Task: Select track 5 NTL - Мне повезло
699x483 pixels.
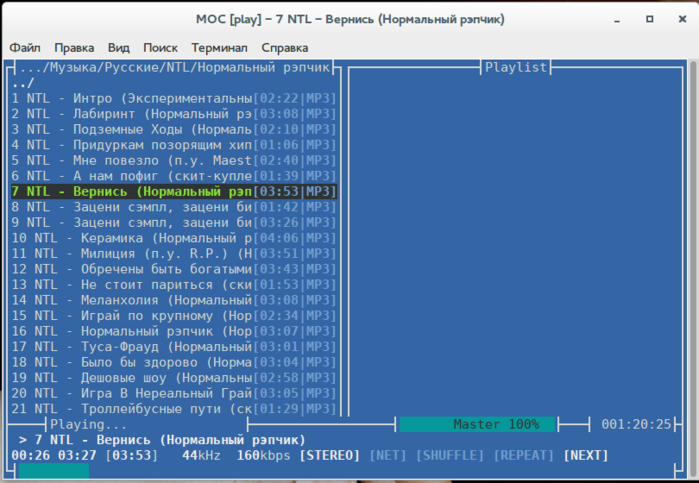Action: tap(174, 161)
